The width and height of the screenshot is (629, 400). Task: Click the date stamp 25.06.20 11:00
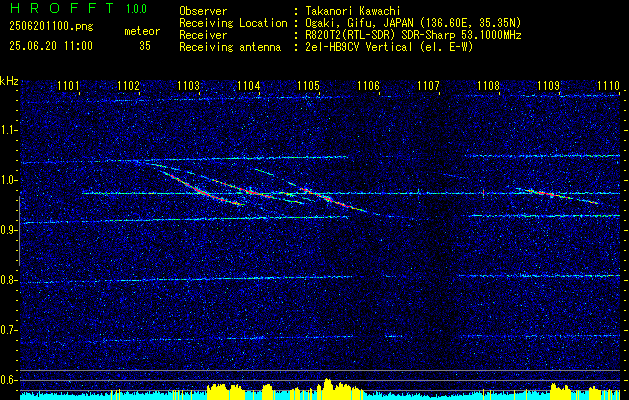pos(51,46)
